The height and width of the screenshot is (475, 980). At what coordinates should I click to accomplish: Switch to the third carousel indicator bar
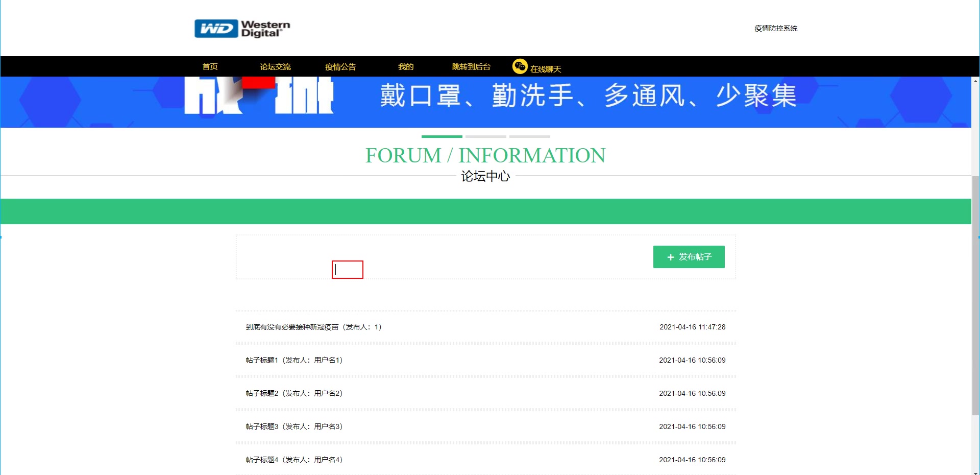pyautogui.click(x=529, y=136)
